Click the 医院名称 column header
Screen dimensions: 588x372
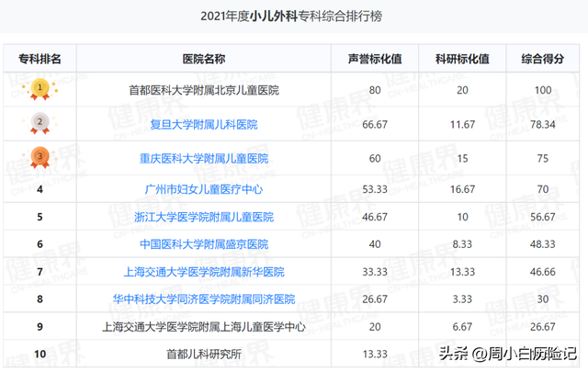(204, 59)
